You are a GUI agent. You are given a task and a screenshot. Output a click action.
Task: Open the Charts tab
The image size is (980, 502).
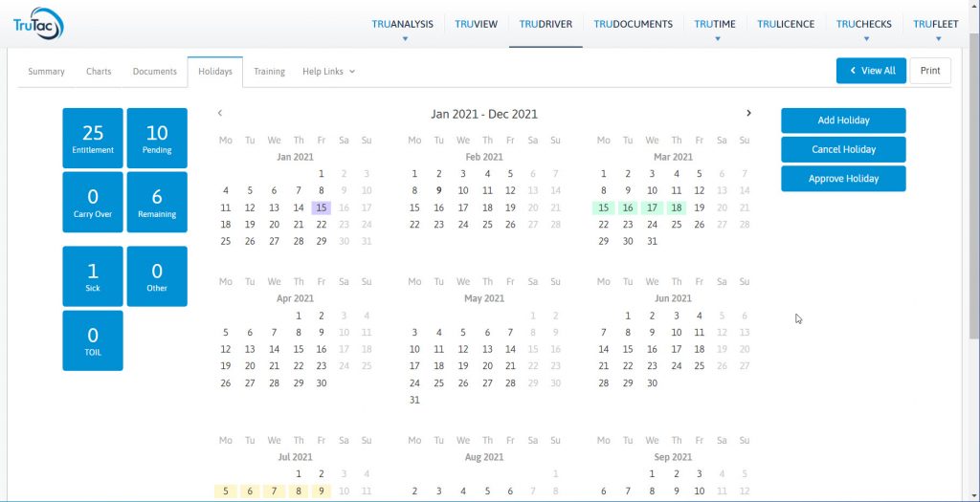pos(99,72)
